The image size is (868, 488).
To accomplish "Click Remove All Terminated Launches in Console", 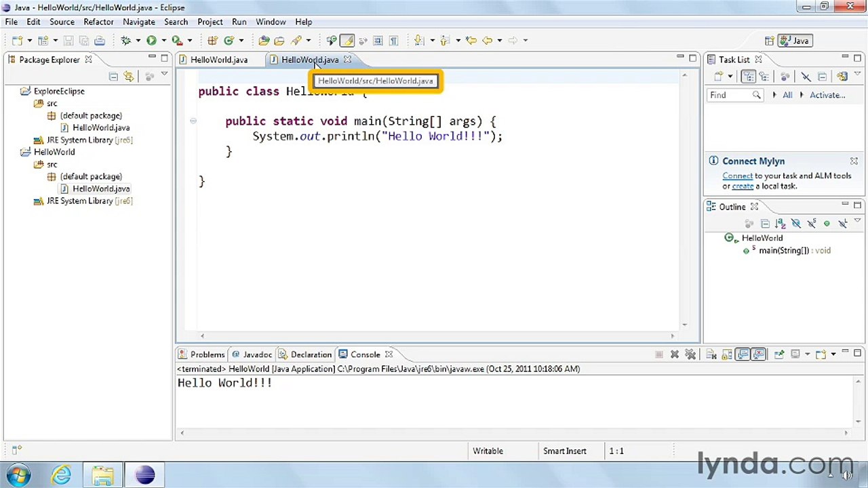I will [690, 354].
